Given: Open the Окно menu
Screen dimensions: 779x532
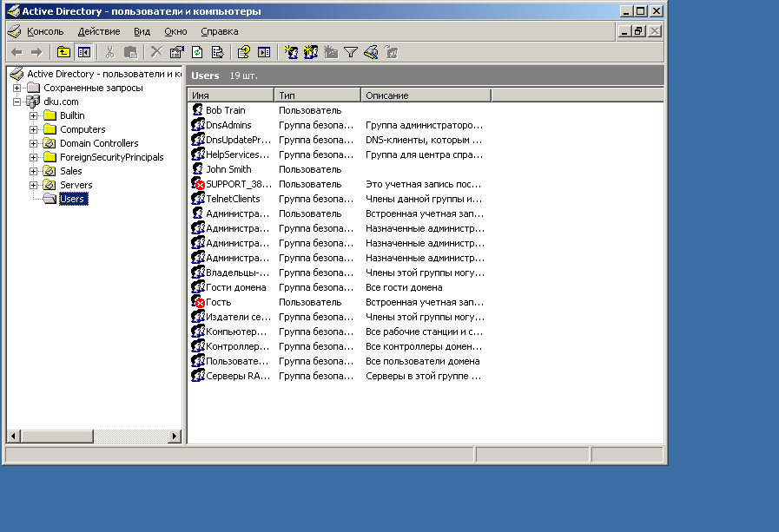Looking at the screenshot, I should click(x=175, y=31).
